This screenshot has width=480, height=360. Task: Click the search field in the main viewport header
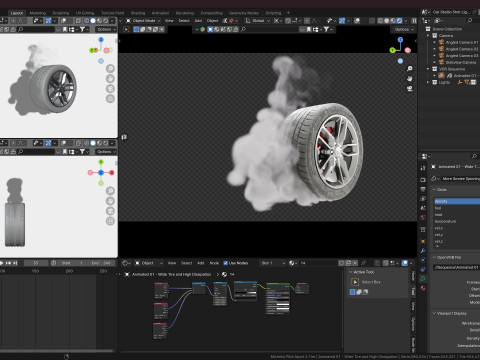[x=270, y=29]
